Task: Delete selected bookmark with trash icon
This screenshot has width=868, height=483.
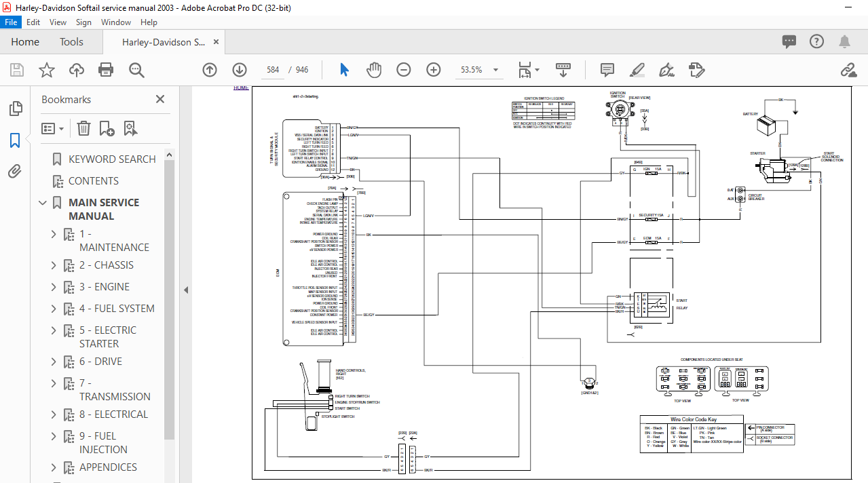Action: coord(83,128)
